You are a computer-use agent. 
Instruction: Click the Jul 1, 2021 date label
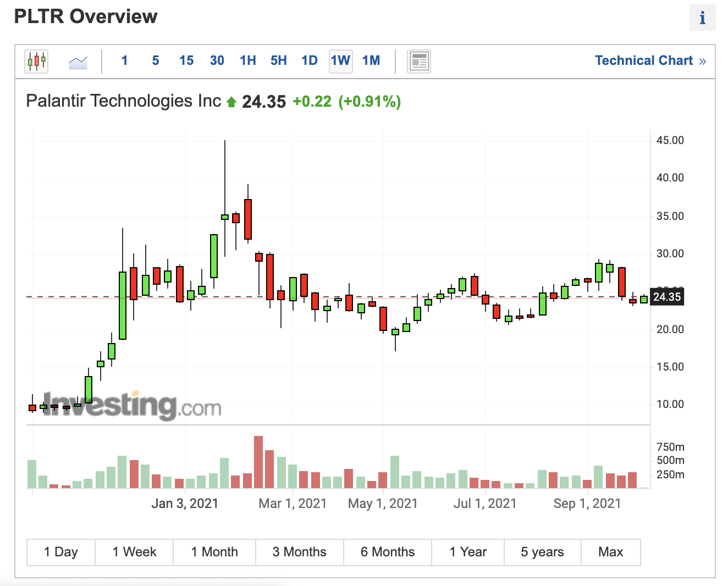point(485,504)
